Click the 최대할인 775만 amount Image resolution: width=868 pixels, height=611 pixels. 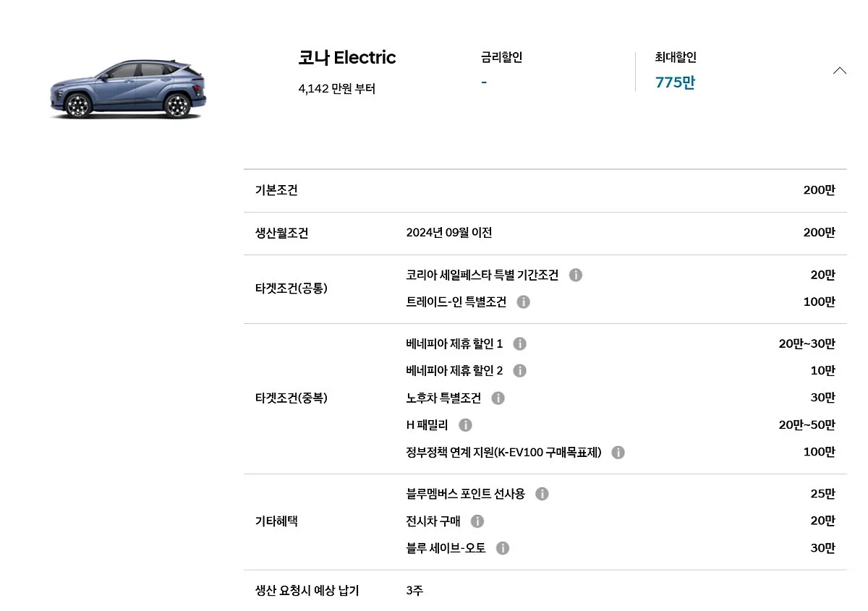[x=674, y=82]
